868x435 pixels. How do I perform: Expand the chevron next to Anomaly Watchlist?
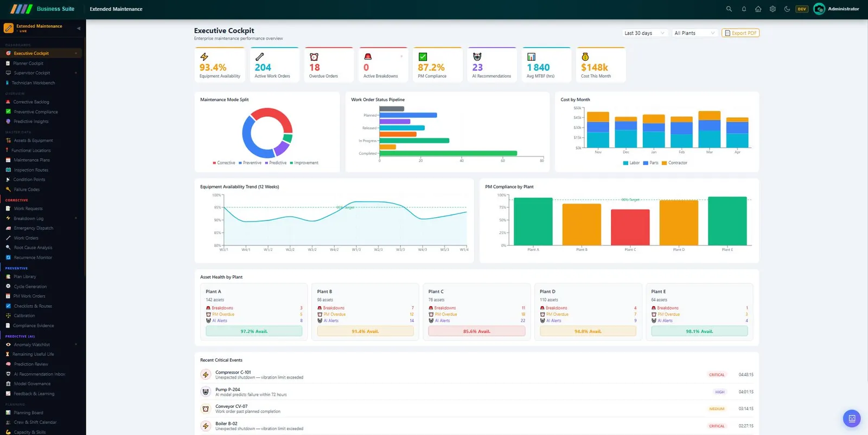pyautogui.click(x=76, y=344)
